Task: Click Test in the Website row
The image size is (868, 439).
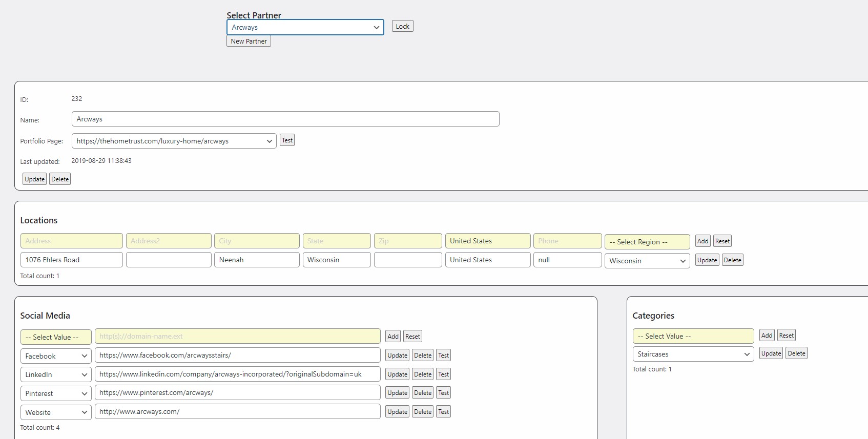Action: [x=443, y=411]
